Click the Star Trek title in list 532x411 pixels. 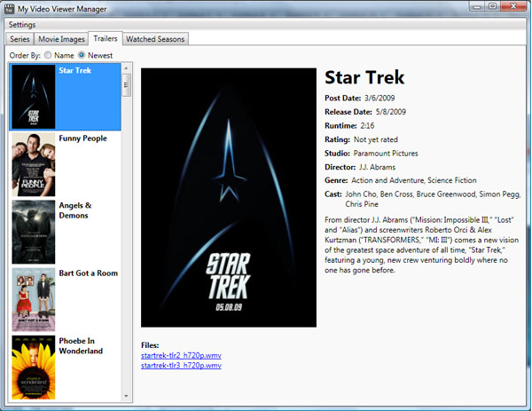click(75, 70)
